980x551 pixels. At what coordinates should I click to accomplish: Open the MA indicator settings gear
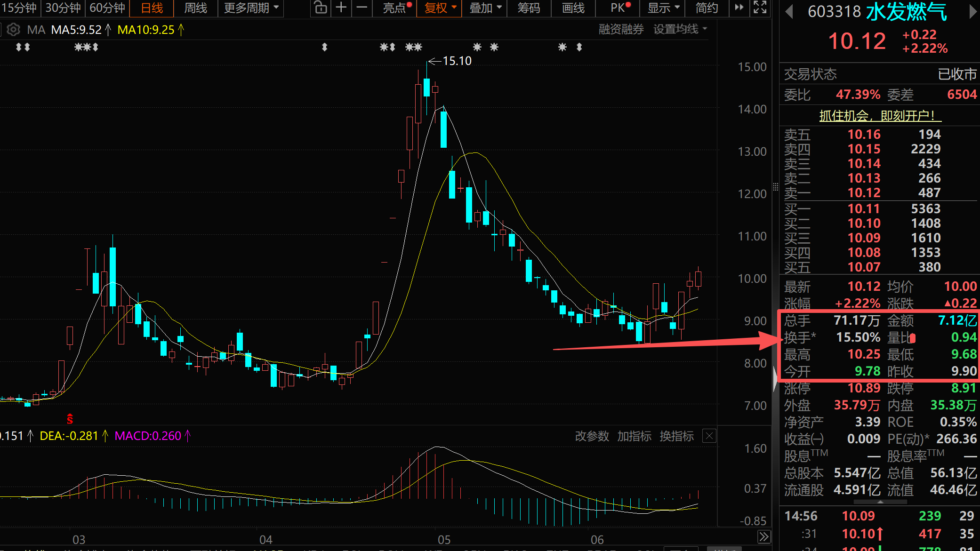point(14,30)
